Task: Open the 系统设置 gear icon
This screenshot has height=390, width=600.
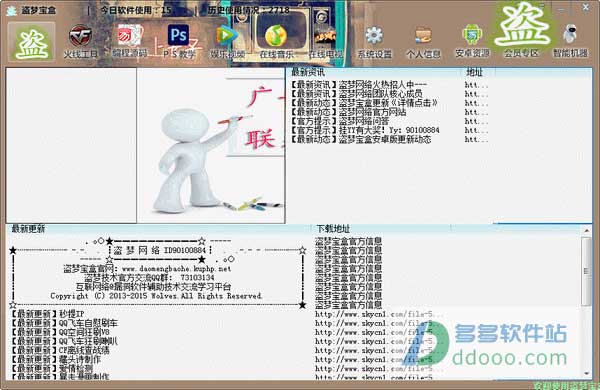Action: click(x=374, y=42)
